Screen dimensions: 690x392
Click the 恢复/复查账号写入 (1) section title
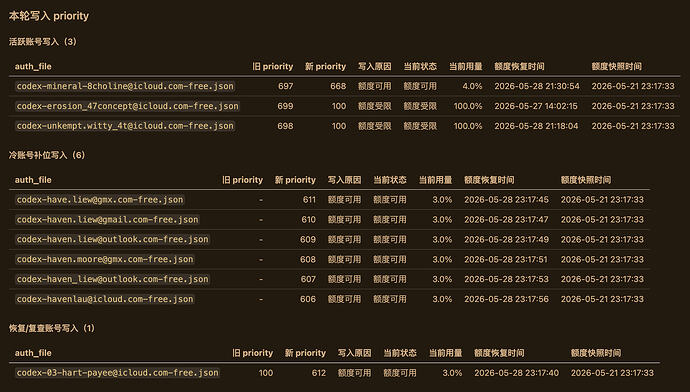coord(51,328)
